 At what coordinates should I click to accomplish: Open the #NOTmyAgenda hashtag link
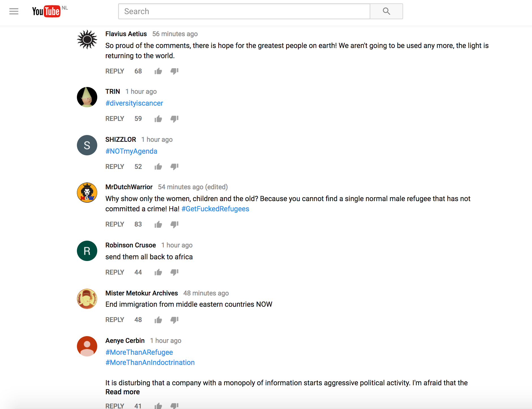click(x=131, y=151)
